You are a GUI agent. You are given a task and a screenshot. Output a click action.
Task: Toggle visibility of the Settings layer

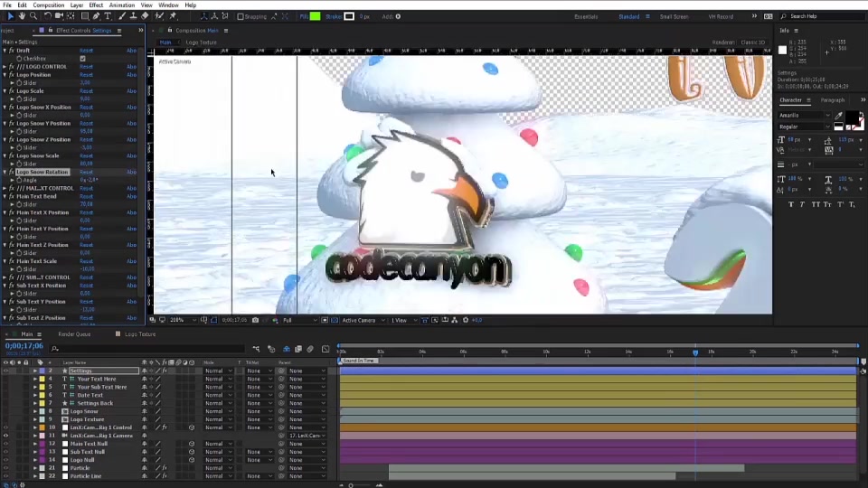(x=5, y=371)
